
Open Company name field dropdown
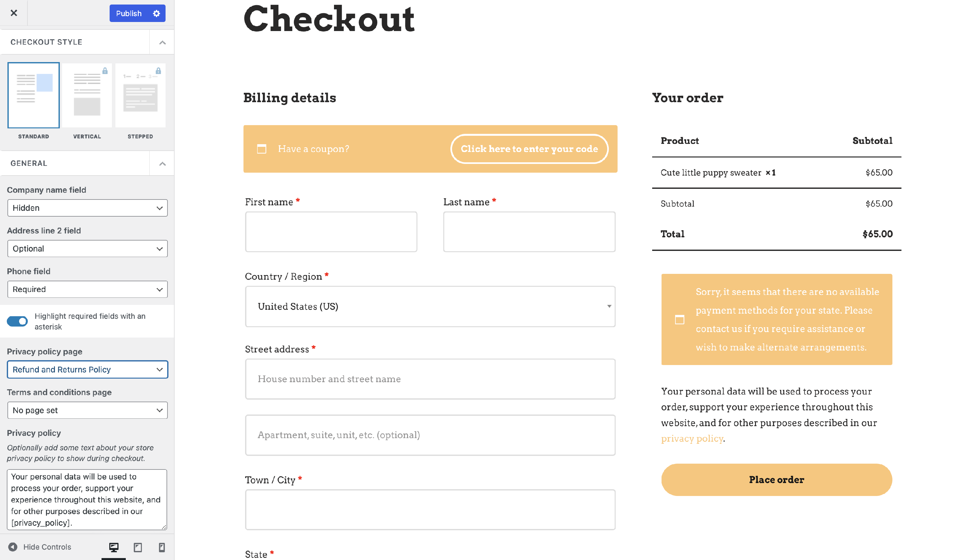coord(87,208)
